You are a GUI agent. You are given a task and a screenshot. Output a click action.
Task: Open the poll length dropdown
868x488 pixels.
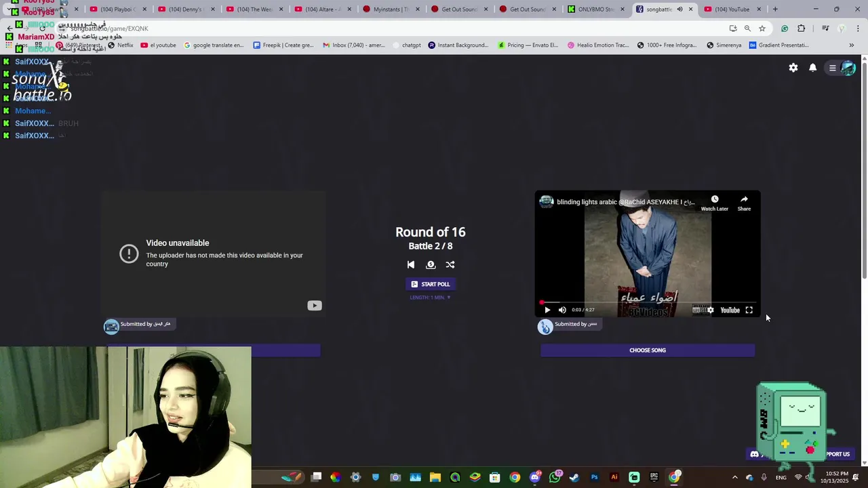click(430, 297)
